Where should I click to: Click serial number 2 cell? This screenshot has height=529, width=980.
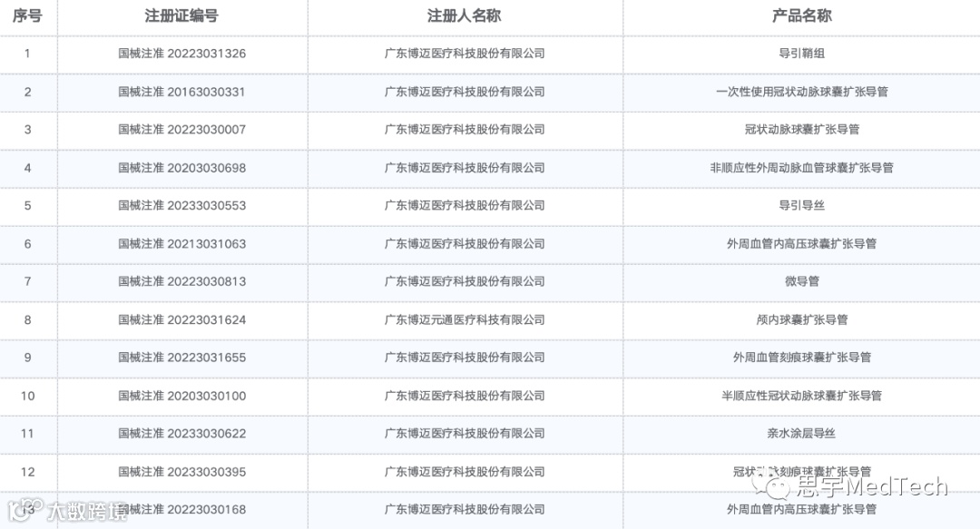[27, 92]
